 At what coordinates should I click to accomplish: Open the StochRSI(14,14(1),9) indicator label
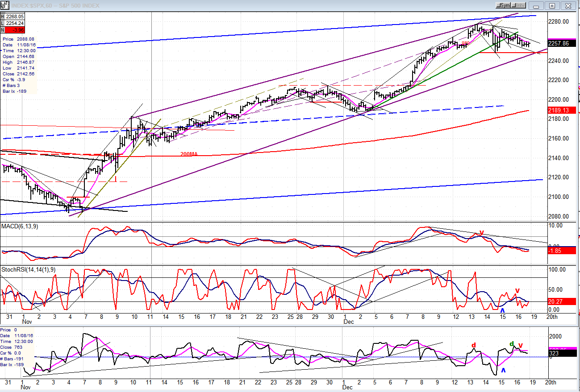point(27,269)
